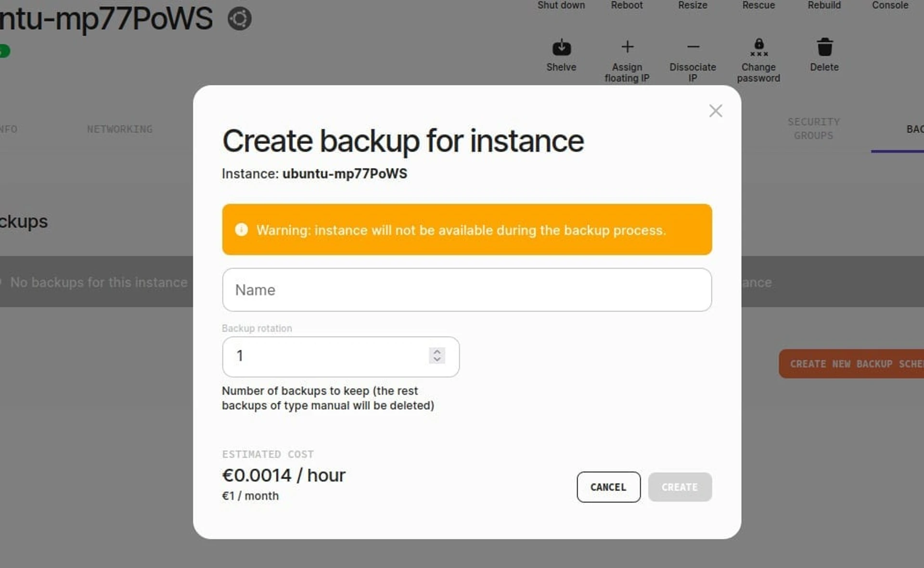The height and width of the screenshot is (568, 924).
Task: Click the €1 / month cost text
Action: pyautogui.click(x=250, y=496)
